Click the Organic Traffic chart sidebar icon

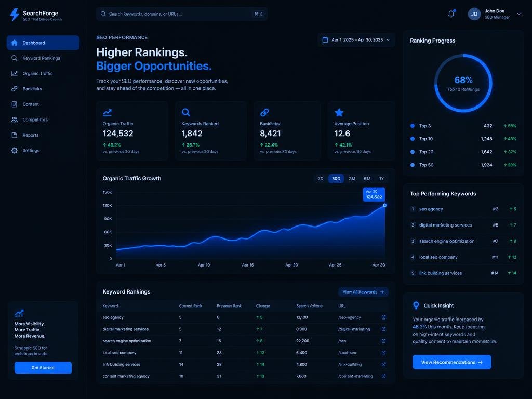pos(14,73)
